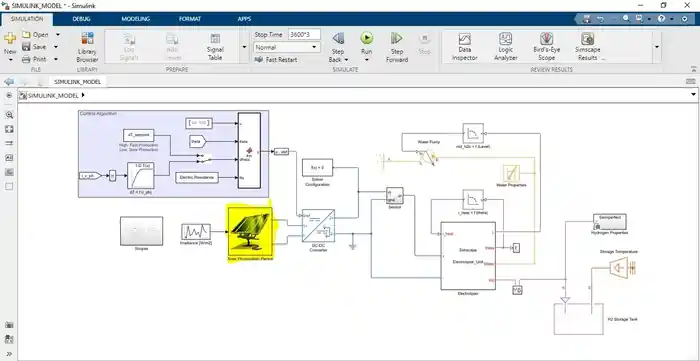Open the dropdown arrow next to Open
Image resolution: width=700 pixels, height=361 pixels.
pyautogui.click(x=58, y=34)
